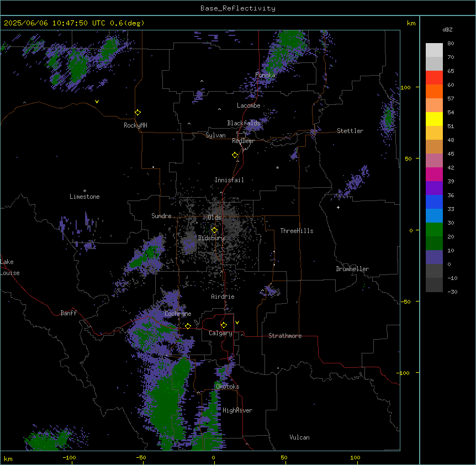This screenshot has height=465, width=476.
Task: Click the Calgary city label
Action: (221, 333)
